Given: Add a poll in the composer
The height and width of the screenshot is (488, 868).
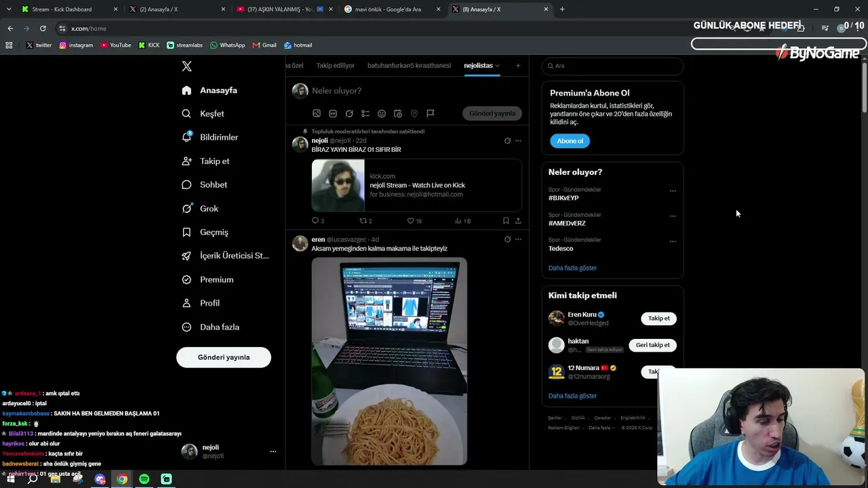Looking at the screenshot, I should click(x=366, y=113).
